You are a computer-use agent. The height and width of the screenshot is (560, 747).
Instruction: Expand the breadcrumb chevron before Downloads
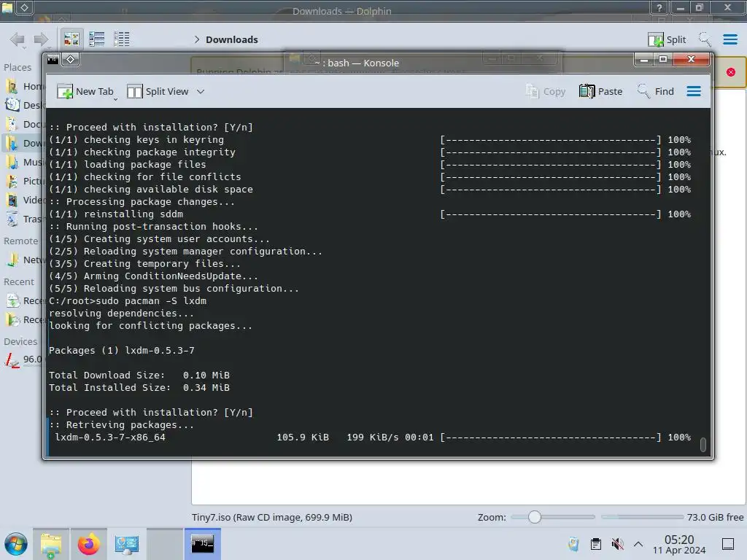click(x=197, y=39)
